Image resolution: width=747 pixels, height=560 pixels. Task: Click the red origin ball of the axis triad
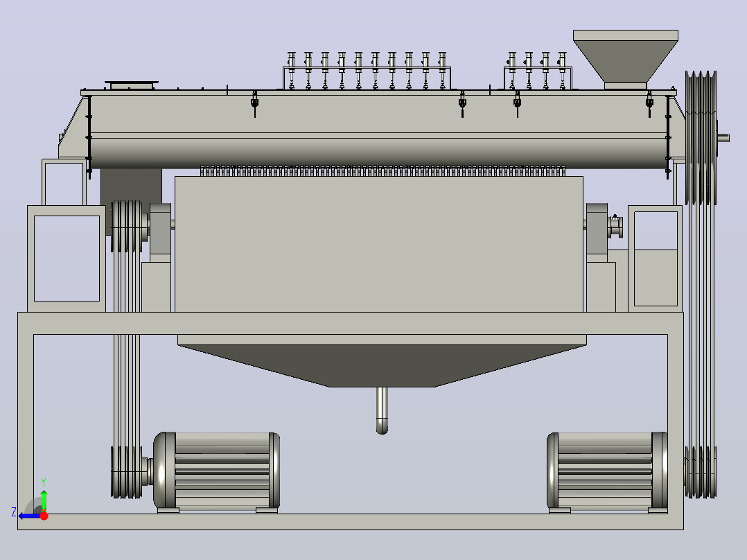pos(44,516)
